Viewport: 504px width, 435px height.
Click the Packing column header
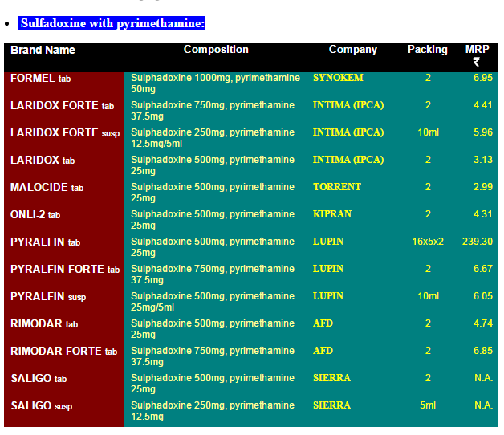click(x=427, y=50)
